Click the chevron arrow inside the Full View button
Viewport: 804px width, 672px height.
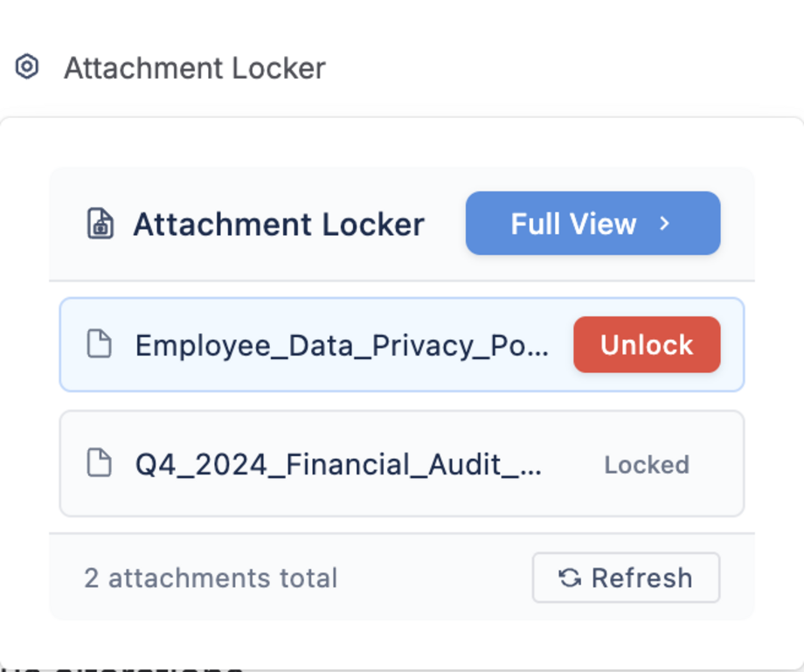664,224
